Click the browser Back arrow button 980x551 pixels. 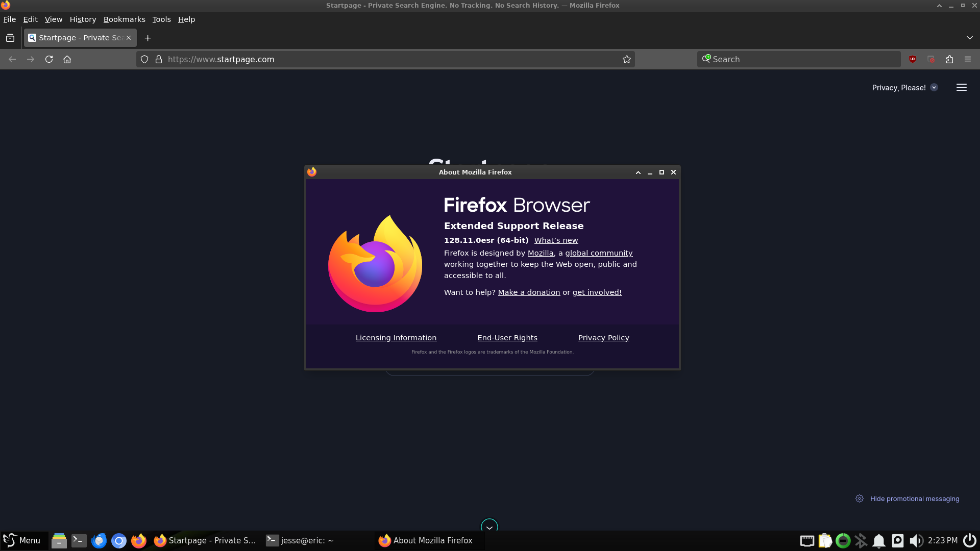[x=12, y=59]
